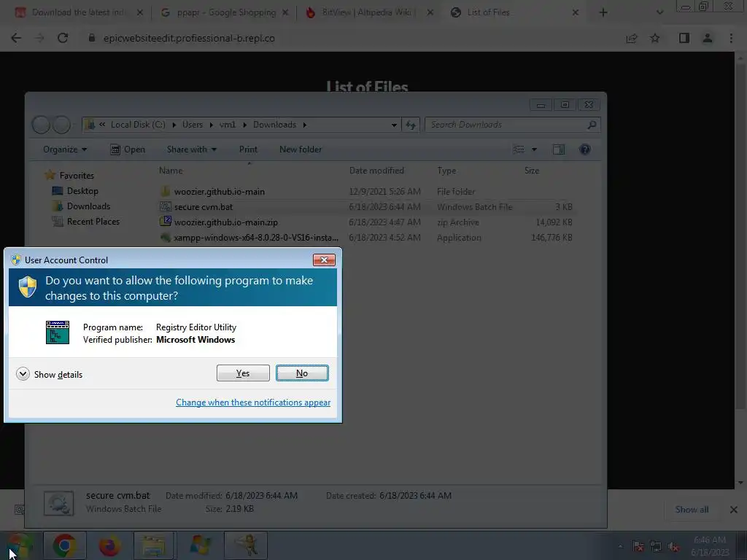Open the change view options dropdown arrow
The image size is (747, 560).
(x=534, y=149)
